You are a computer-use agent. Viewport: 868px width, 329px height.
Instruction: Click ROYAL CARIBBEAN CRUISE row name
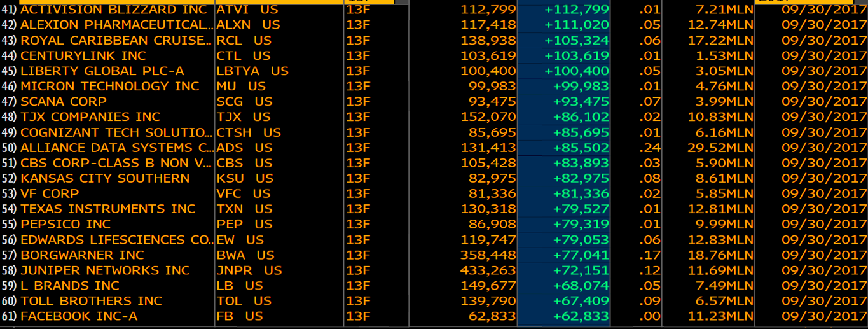(116, 40)
